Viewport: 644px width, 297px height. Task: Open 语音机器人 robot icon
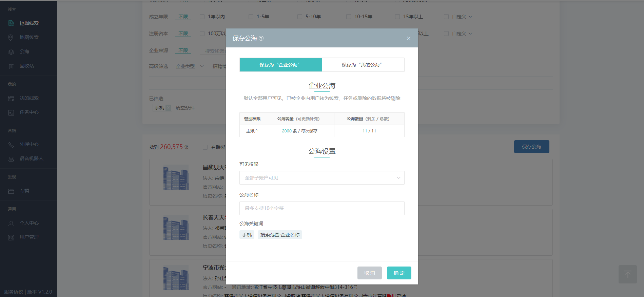click(x=11, y=159)
